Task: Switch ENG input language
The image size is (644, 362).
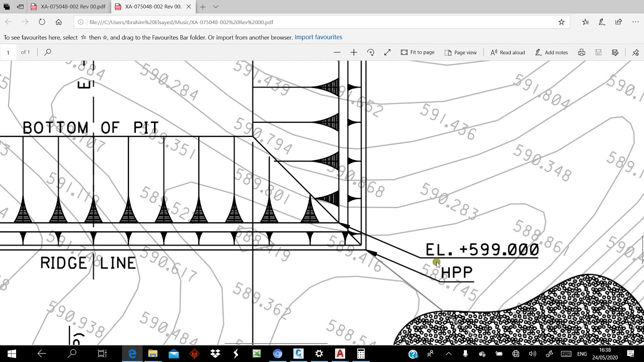Action: tap(582, 354)
